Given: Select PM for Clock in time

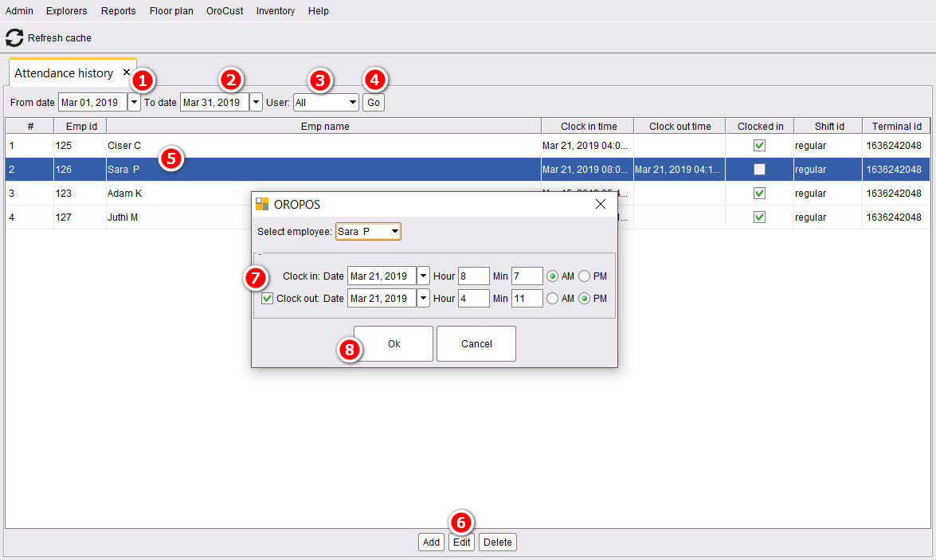Looking at the screenshot, I should point(585,276).
